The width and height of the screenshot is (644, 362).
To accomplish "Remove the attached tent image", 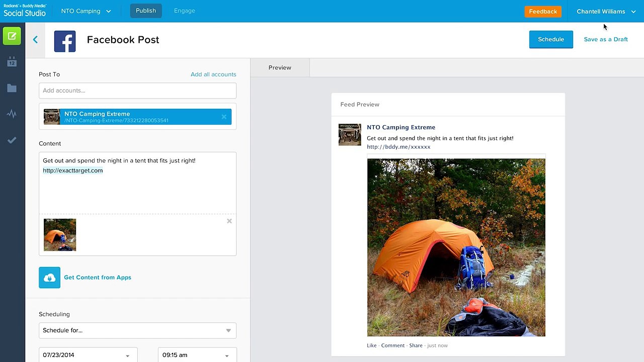I will click(x=229, y=221).
